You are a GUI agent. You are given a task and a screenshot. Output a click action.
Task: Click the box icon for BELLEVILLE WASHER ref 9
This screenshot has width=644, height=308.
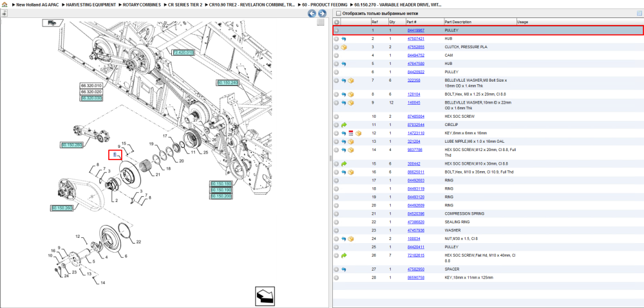(x=351, y=102)
